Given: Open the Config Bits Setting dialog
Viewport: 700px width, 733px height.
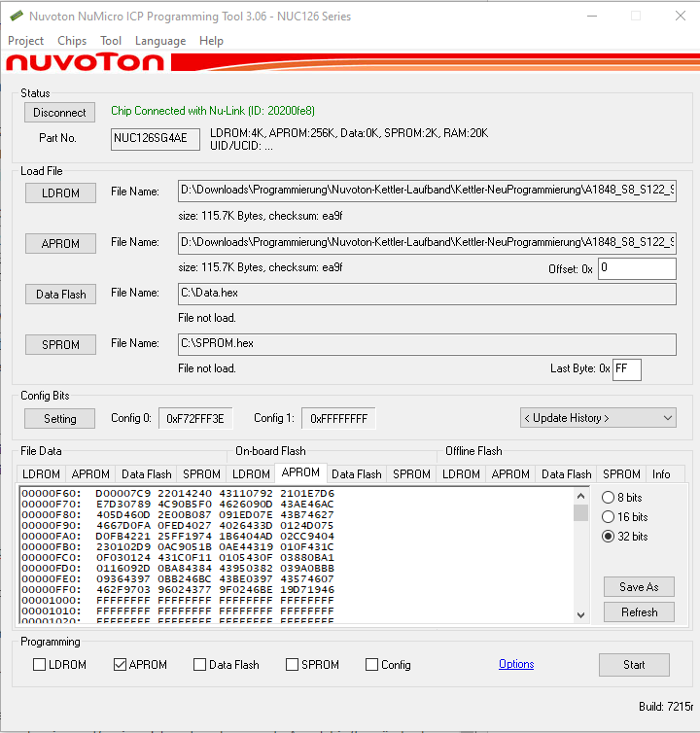Looking at the screenshot, I should click(60, 418).
